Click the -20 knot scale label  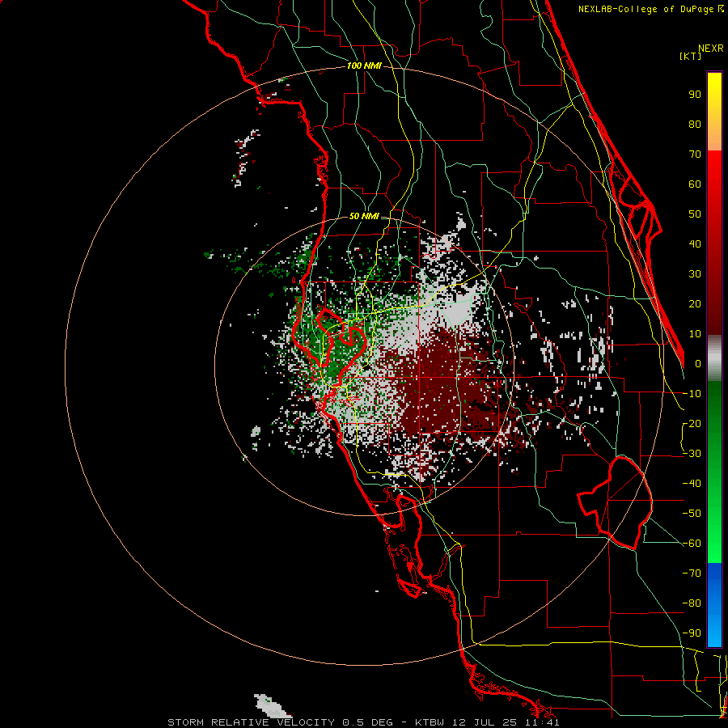tap(692, 423)
